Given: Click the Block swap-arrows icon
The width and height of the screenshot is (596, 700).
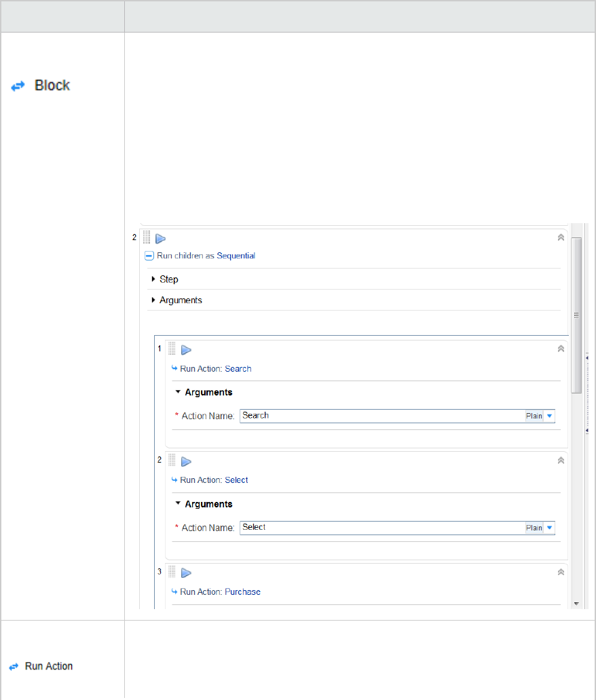Looking at the screenshot, I should pyautogui.click(x=18, y=85).
